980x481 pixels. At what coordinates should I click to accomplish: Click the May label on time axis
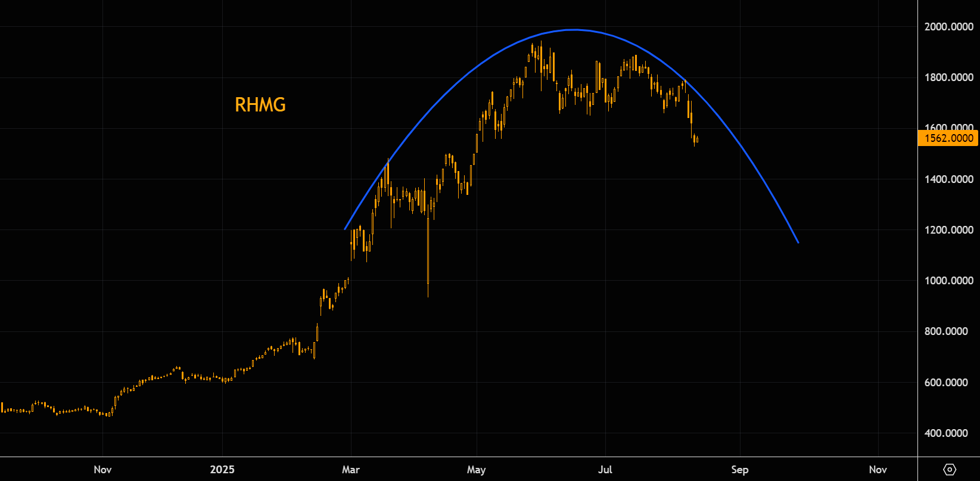point(477,470)
